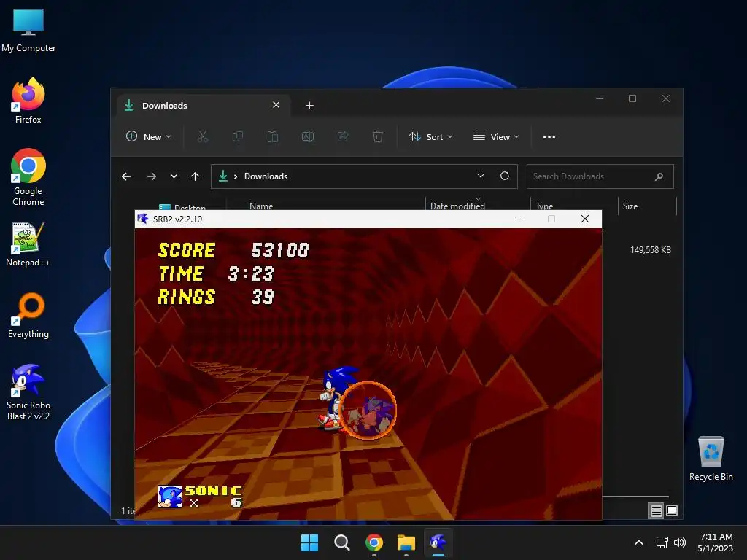The image size is (747, 560).
Task: Open the Windows Start menu
Action: (309, 542)
